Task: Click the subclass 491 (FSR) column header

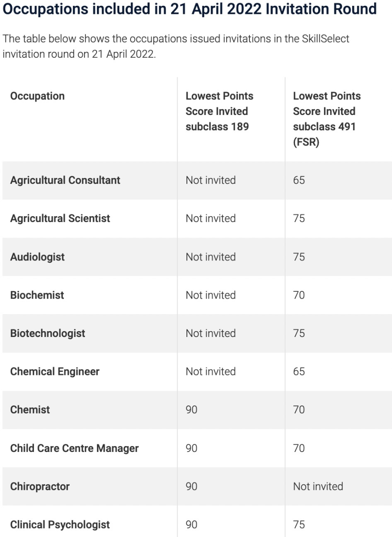Action: [x=327, y=119]
